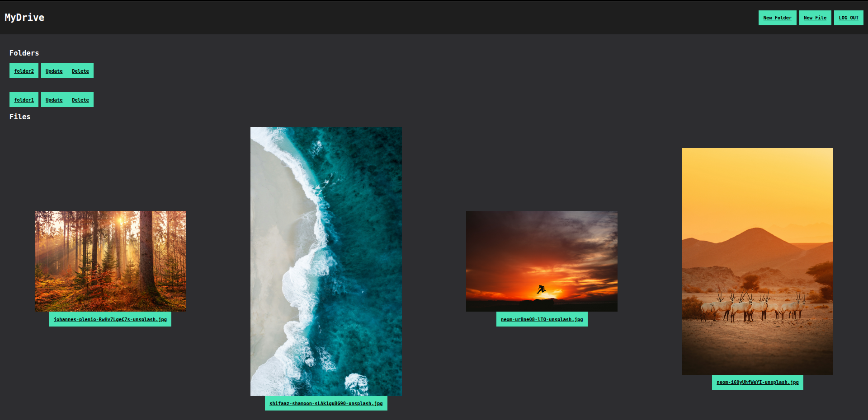Click the Folders section heading
The width and height of the screenshot is (868, 420).
24,53
